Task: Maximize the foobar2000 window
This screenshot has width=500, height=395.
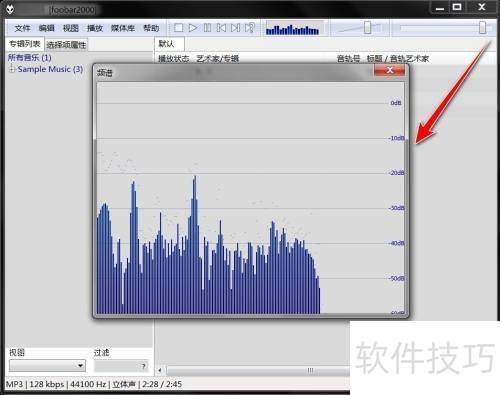Action: pos(457,7)
